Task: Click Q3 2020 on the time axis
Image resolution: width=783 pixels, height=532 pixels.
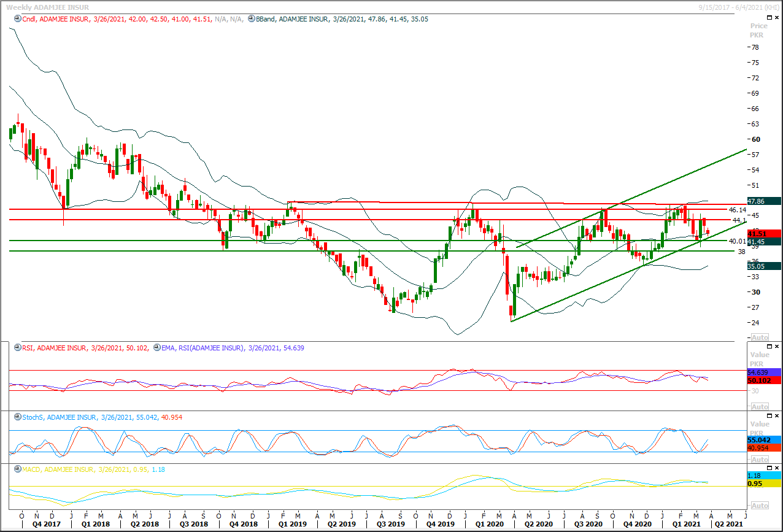Action: 588,525
